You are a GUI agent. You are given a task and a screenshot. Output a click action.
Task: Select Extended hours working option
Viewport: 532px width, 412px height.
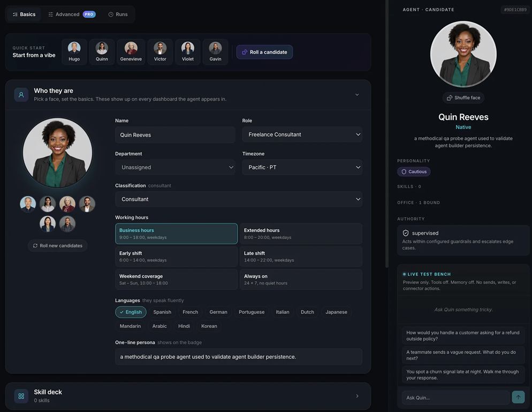[301, 234]
